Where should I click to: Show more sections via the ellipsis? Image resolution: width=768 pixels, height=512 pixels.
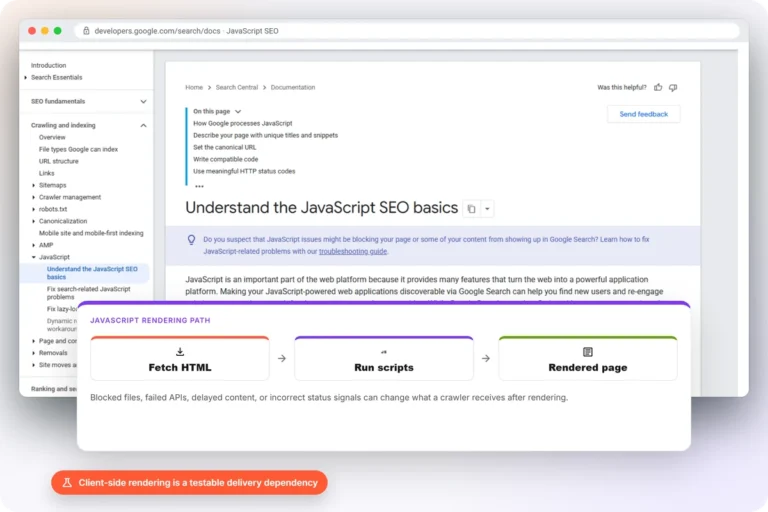coord(199,186)
